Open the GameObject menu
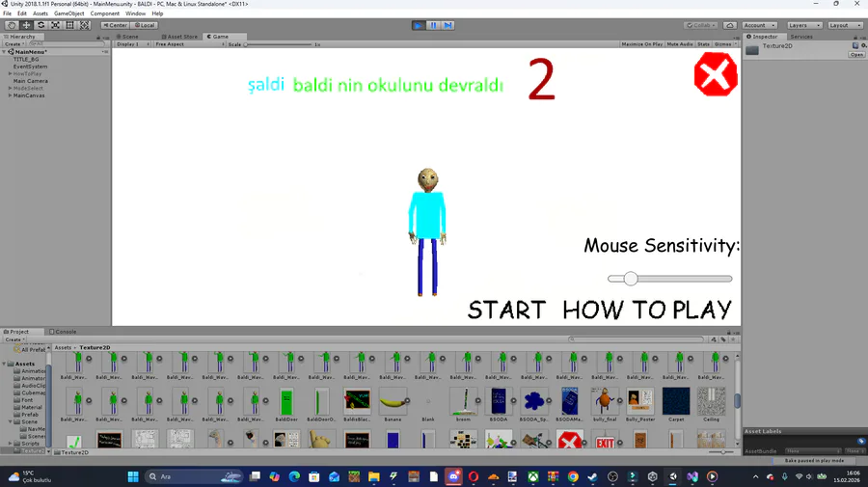Image resolution: width=868 pixels, height=487 pixels. click(69, 14)
